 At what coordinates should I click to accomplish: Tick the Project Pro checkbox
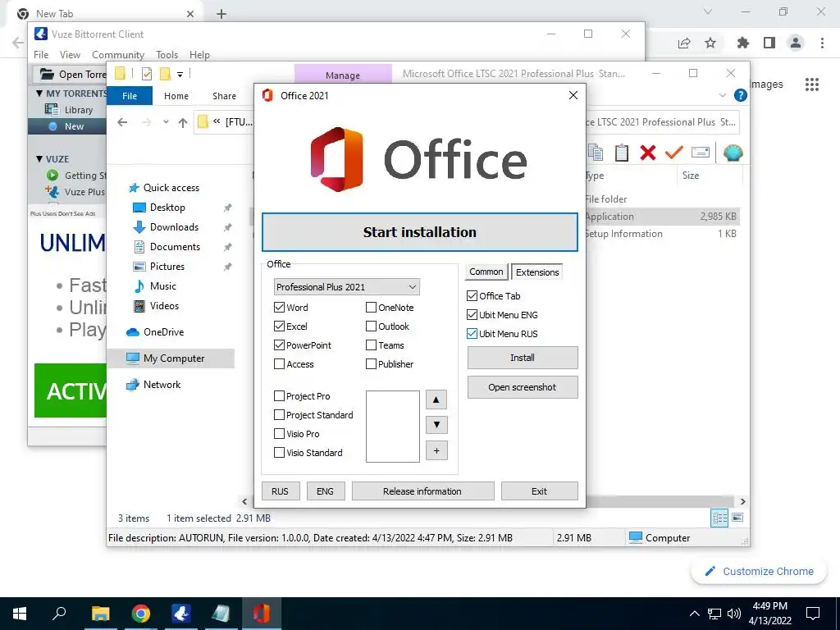[279, 396]
